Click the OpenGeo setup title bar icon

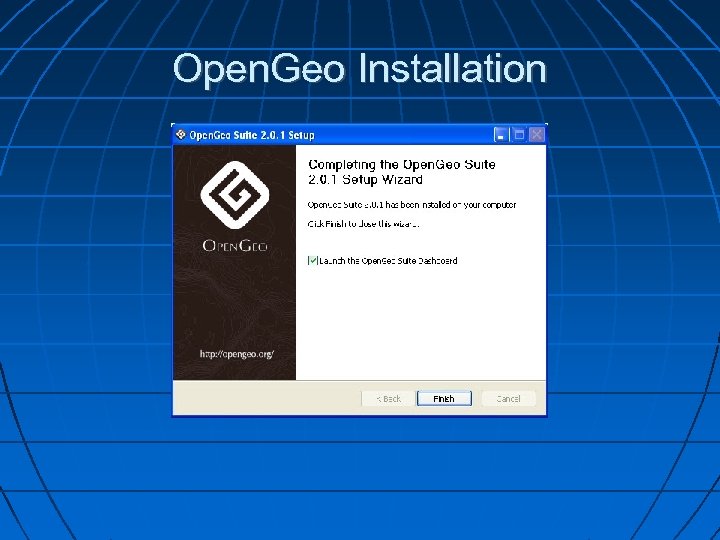[x=181, y=135]
